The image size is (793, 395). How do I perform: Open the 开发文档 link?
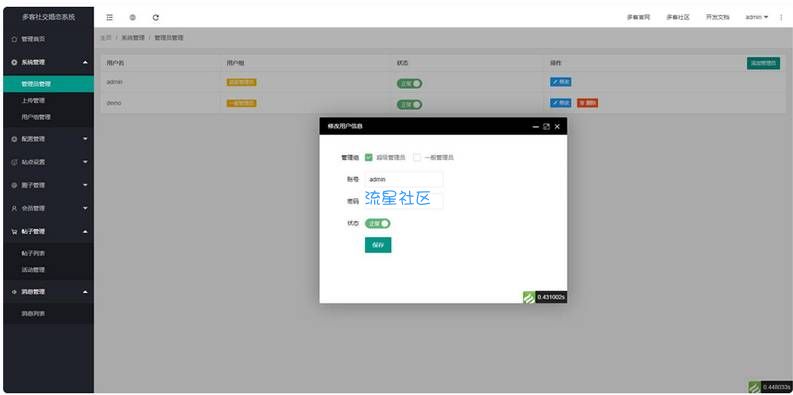pos(718,17)
